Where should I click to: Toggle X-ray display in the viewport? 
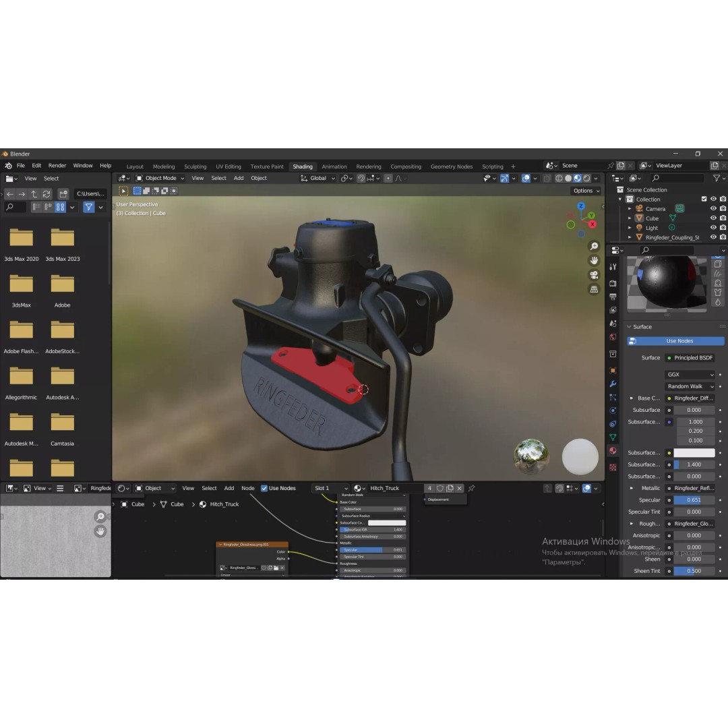pos(547,178)
